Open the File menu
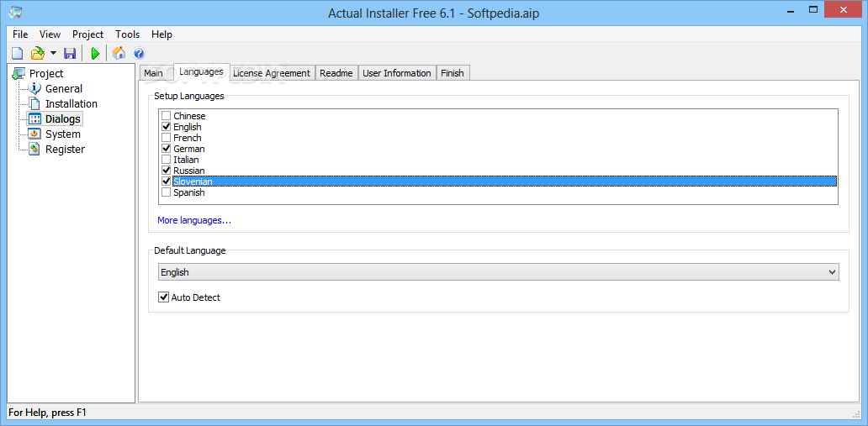868x426 pixels. 20,34
